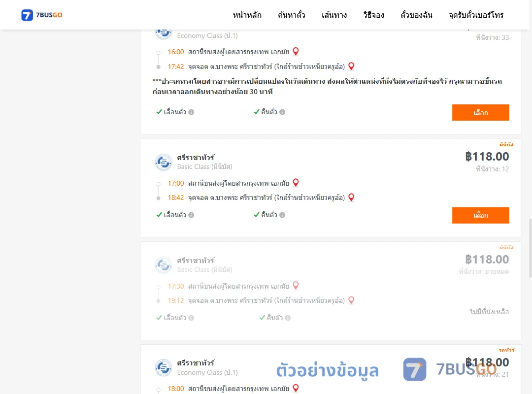532x394 pixels.
Task: Click the 7BUSGO logo in header
Action: (x=42, y=15)
